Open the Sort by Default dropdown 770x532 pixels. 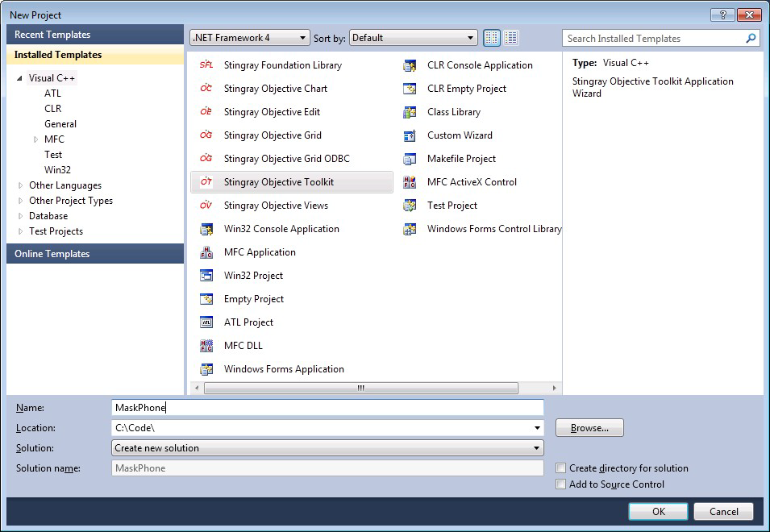[x=413, y=38]
